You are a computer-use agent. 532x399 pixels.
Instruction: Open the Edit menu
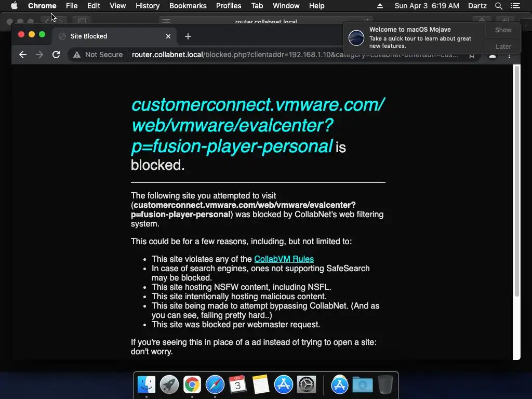(x=94, y=6)
